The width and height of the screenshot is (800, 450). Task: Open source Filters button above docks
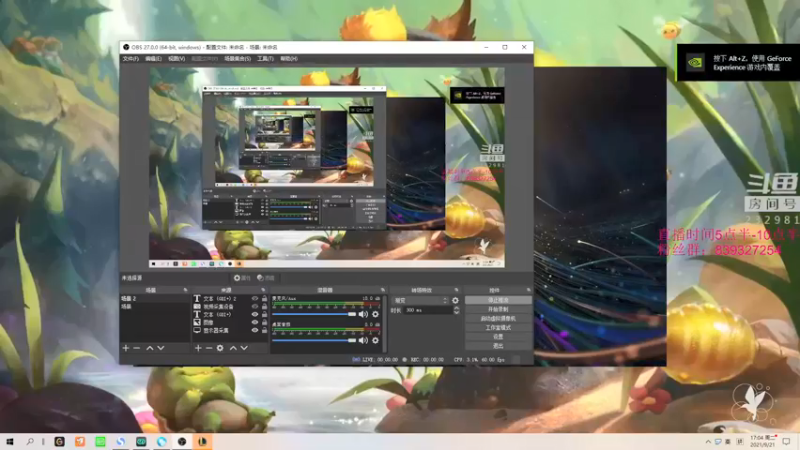click(266, 278)
